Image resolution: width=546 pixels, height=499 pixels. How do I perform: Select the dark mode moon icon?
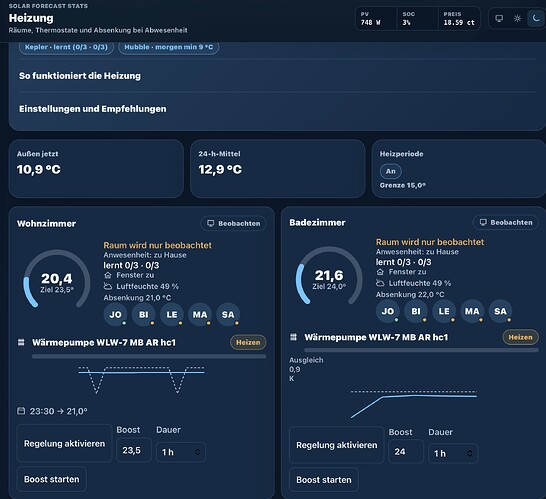pyautogui.click(x=536, y=18)
